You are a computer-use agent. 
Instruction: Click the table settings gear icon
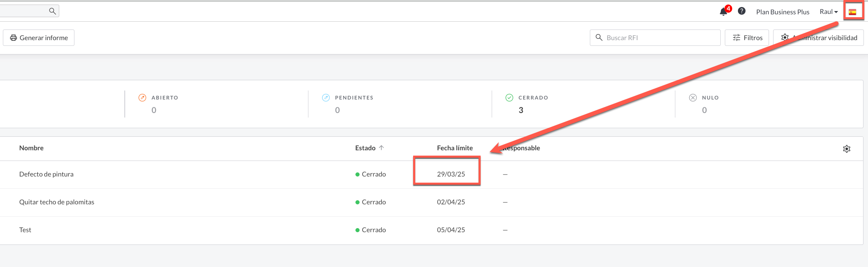(x=847, y=149)
